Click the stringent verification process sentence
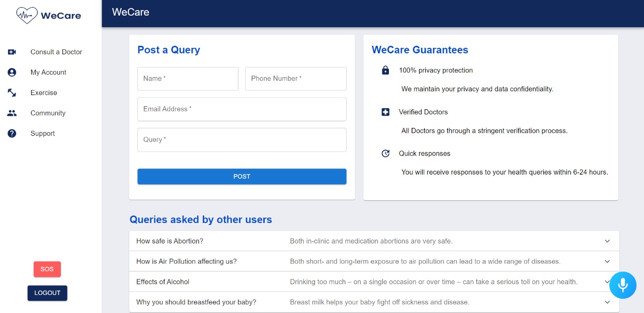 point(485,131)
